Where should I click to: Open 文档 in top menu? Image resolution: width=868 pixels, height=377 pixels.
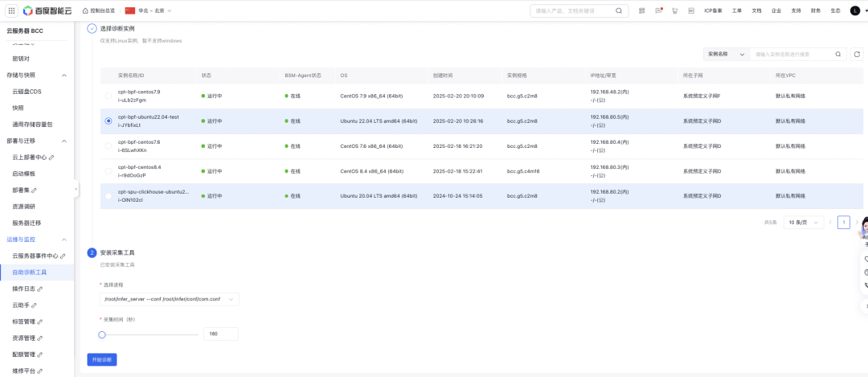(757, 10)
